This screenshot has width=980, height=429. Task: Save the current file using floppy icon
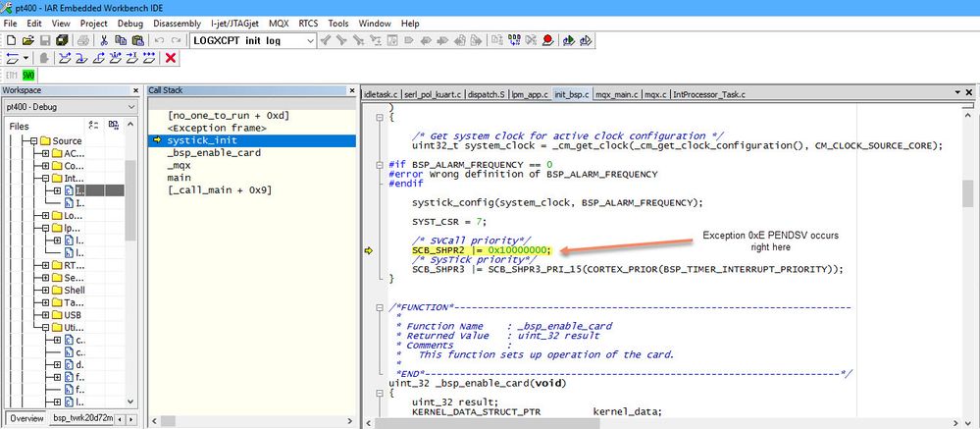[45, 40]
